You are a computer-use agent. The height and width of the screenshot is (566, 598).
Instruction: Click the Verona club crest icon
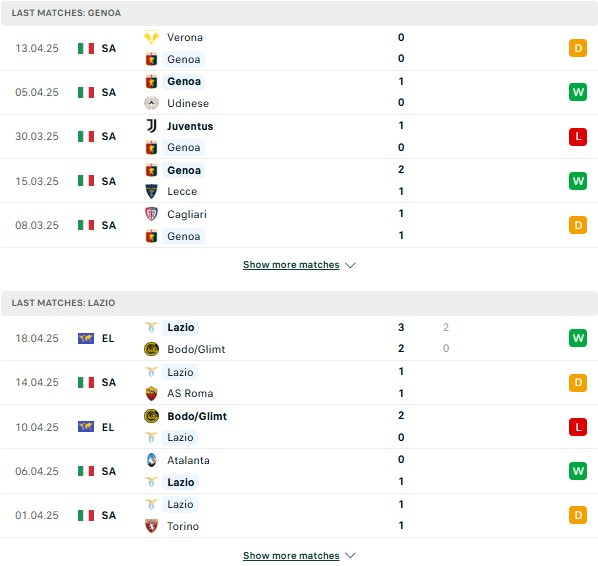tap(151, 37)
